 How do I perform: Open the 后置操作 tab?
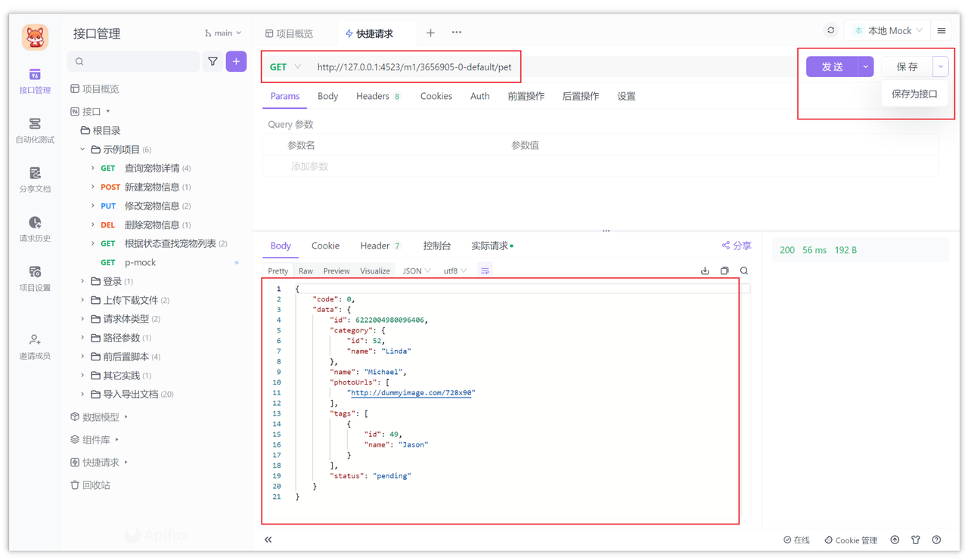tap(581, 96)
